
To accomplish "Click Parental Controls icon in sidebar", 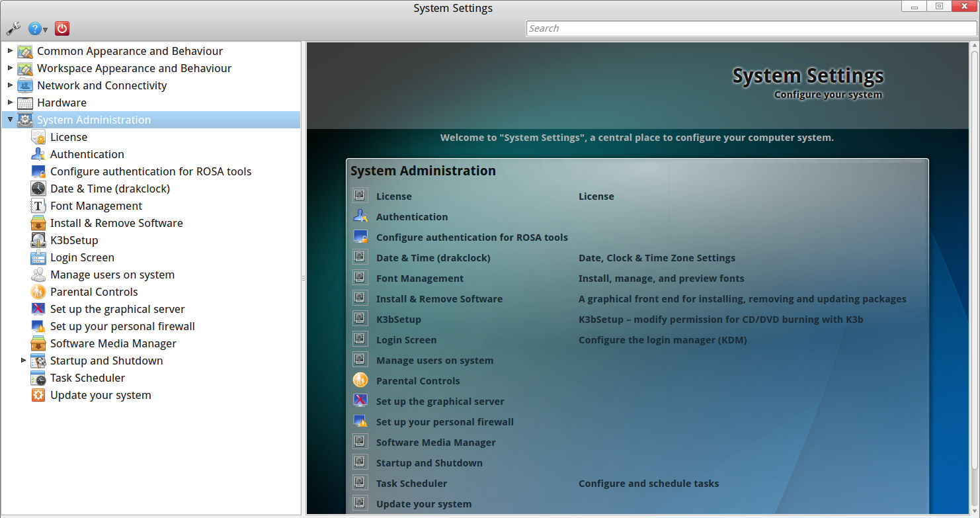I will (x=38, y=292).
